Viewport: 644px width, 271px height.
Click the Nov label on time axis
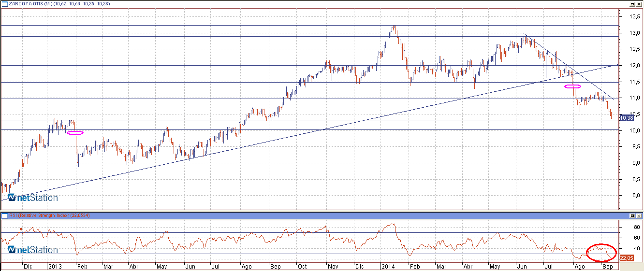tap(332, 267)
